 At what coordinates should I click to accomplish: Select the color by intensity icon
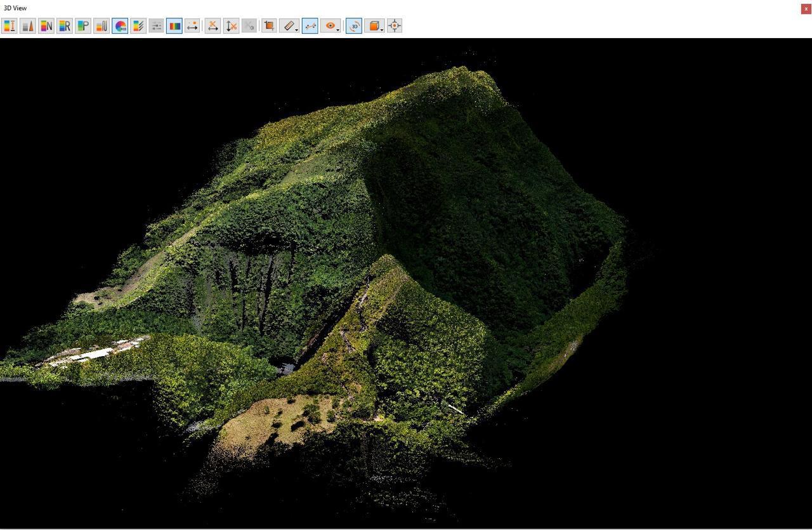(x=28, y=26)
